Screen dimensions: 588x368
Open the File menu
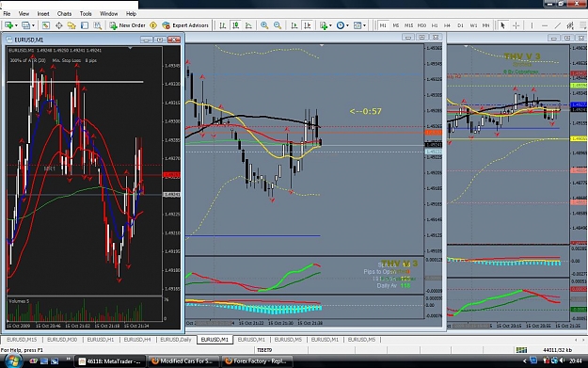click(7, 13)
